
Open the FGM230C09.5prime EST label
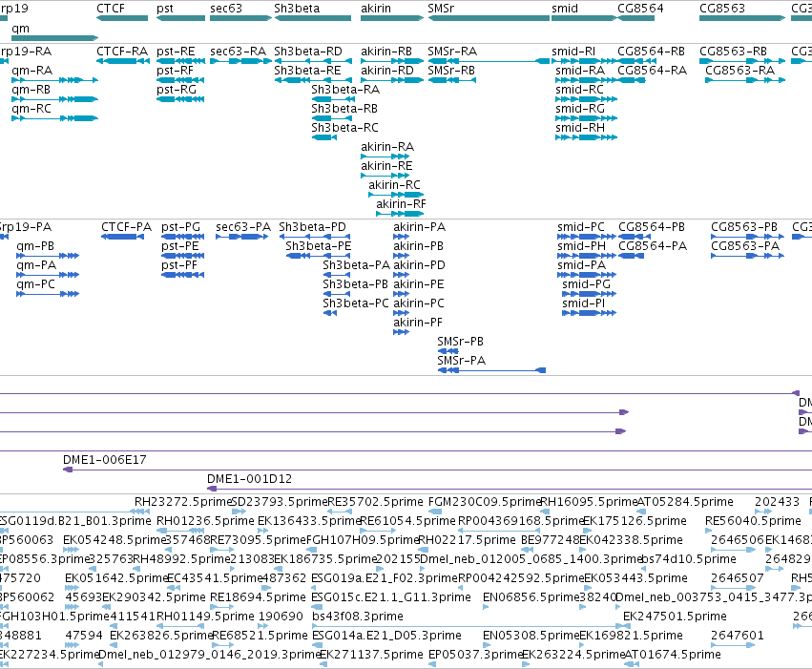point(485,502)
